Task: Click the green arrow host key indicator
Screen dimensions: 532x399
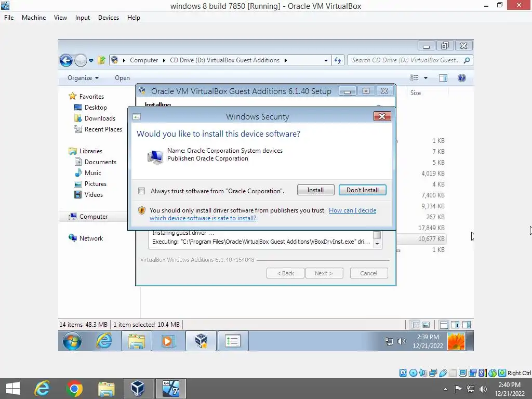Action: (x=502, y=373)
